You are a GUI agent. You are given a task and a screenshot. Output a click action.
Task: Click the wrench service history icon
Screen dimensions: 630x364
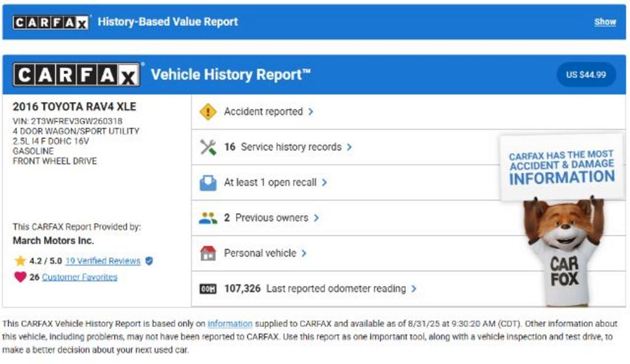[x=208, y=147]
